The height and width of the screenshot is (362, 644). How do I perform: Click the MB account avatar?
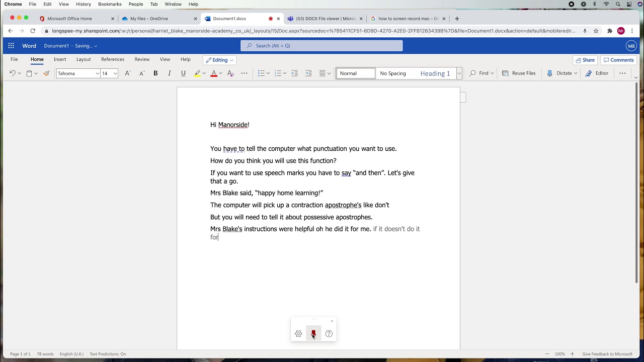tap(631, 46)
